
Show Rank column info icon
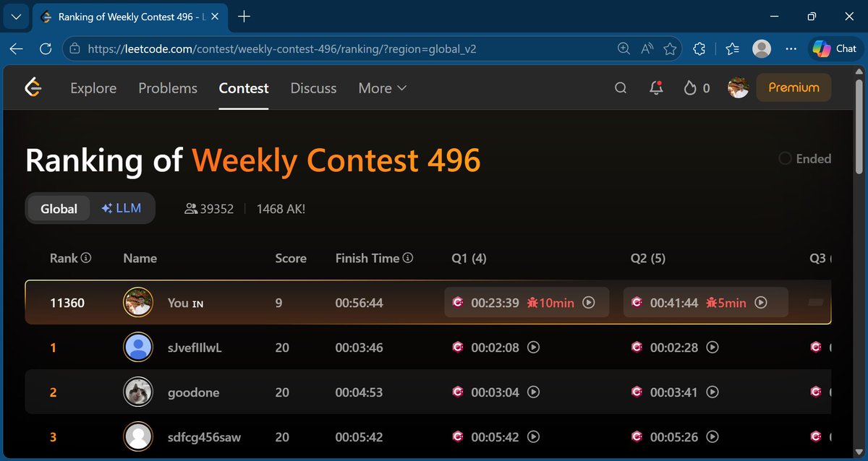coord(86,258)
